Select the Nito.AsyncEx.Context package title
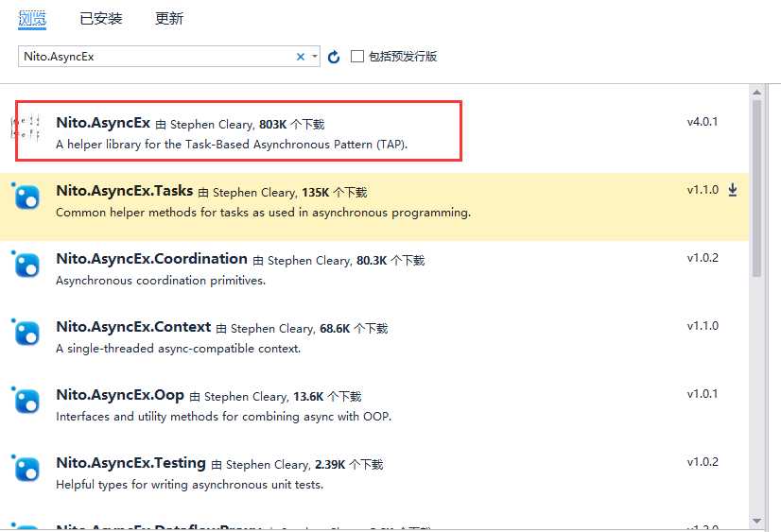Viewport: 781px width, 532px height. (133, 327)
